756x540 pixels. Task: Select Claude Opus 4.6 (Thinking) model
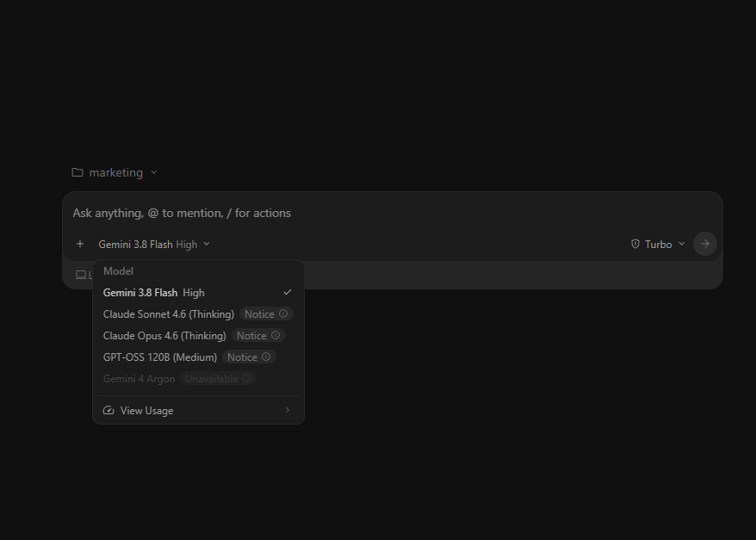click(x=198, y=336)
